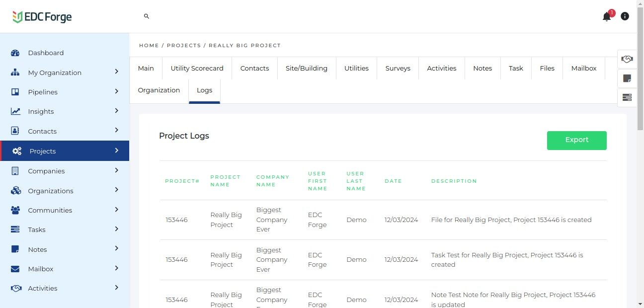Click the Activities handshake icon in sidebar

[x=16, y=288]
